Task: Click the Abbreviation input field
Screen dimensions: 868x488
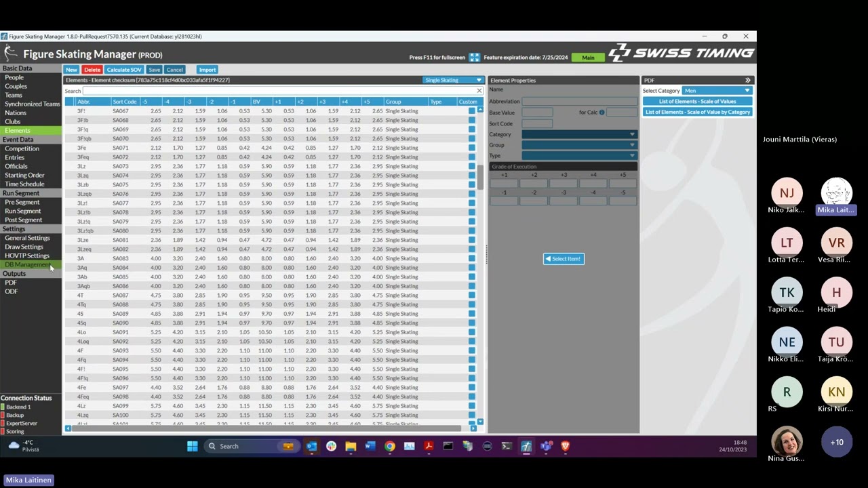Action: pyautogui.click(x=579, y=102)
